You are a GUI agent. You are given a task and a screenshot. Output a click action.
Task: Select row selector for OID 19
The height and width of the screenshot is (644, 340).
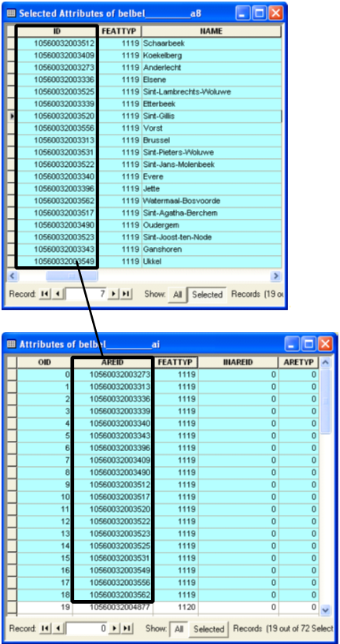coord(12,607)
